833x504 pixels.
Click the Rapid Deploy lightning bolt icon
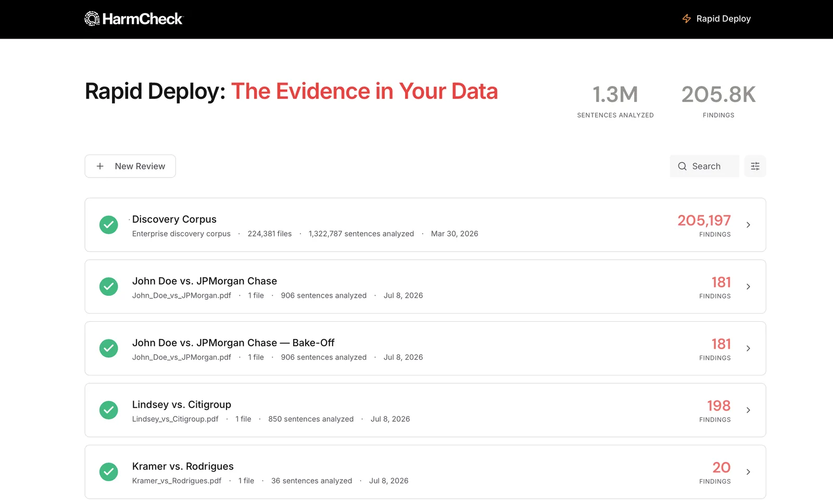click(687, 19)
